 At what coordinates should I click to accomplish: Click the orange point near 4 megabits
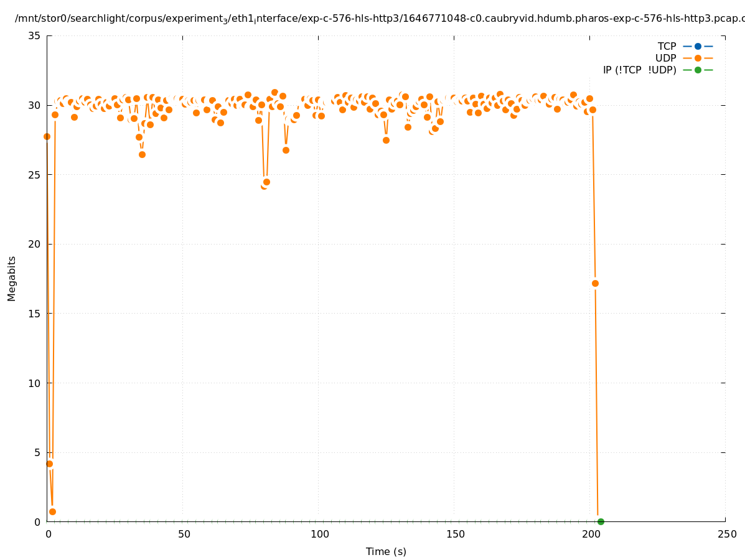(49, 464)
